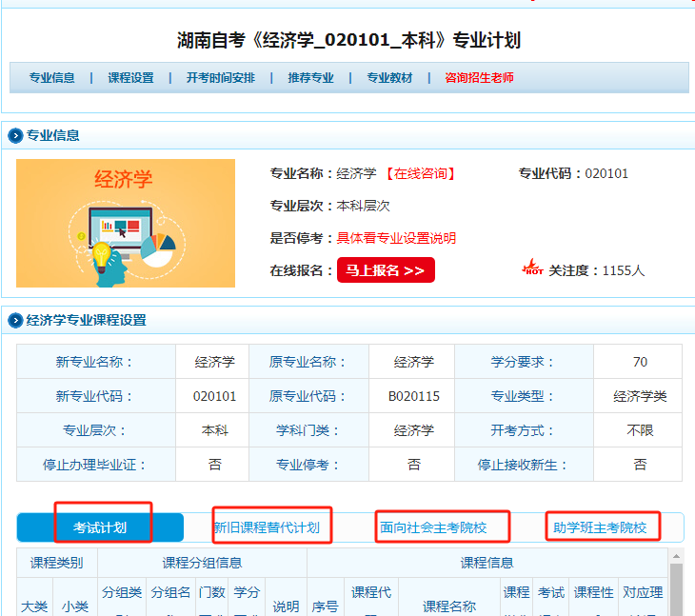Click the 020101 new major code cell
The width and height of the screenshot is (695, 616).
[x=214, y=396]
